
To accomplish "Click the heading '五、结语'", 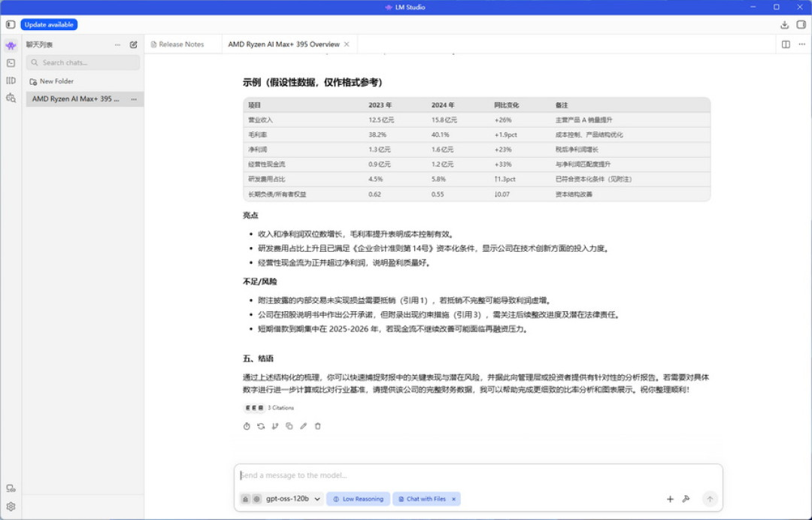I will coord(258,358).
